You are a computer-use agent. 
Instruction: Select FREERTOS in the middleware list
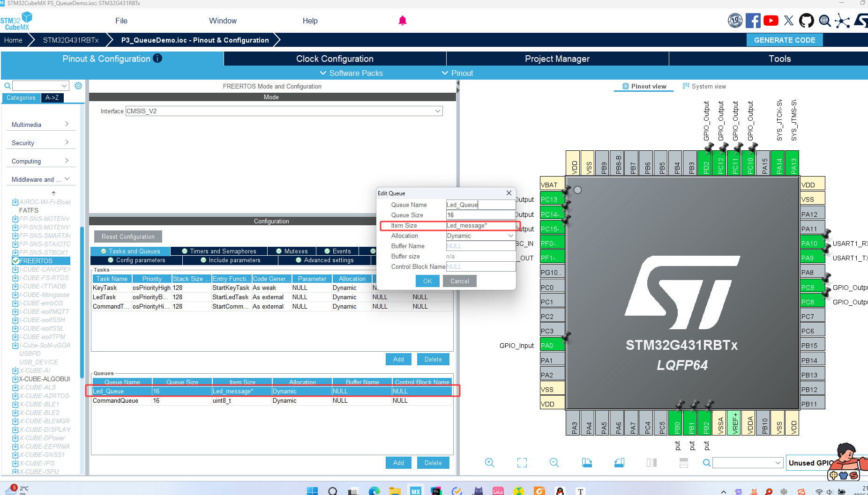[x=41, y=261]
